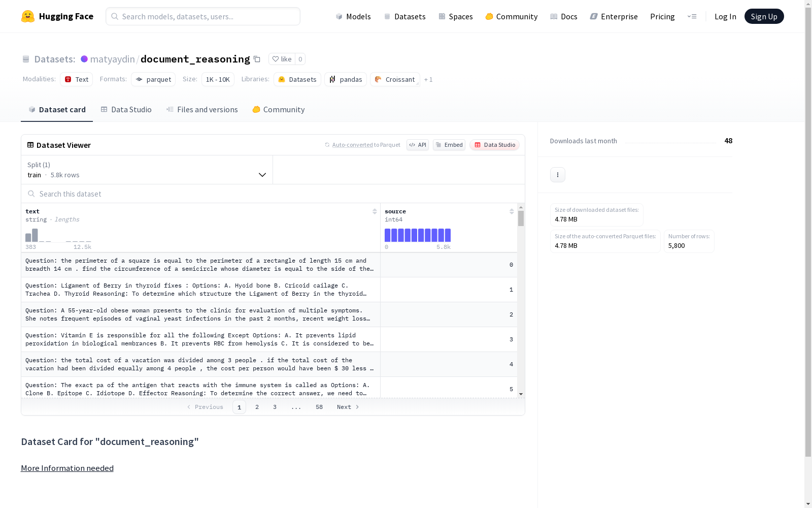The height and width of the screenshot is (508, 812).
Task: Select the pandas library tag
Action: [x=346, y=79]
